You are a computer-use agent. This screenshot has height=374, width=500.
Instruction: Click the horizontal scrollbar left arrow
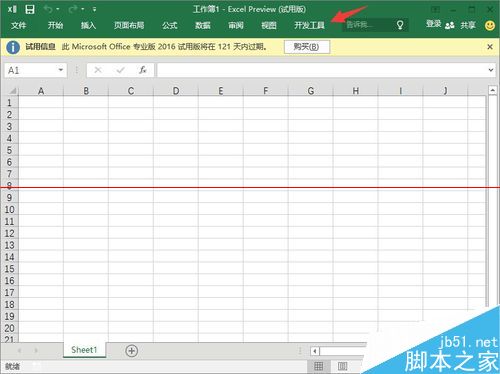(x=315, y=351)
